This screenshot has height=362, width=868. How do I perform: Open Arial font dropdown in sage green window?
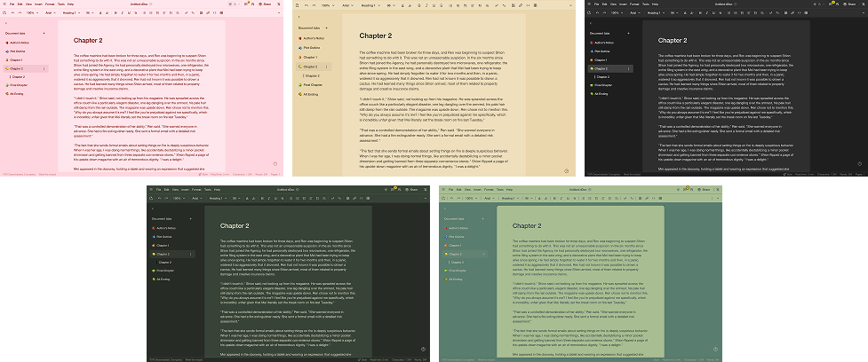(x=489, y=198)
